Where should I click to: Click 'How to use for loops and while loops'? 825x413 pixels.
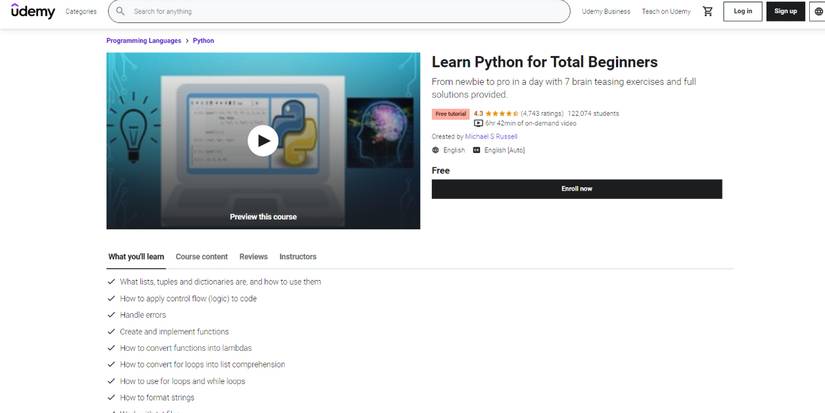(183, 381)
